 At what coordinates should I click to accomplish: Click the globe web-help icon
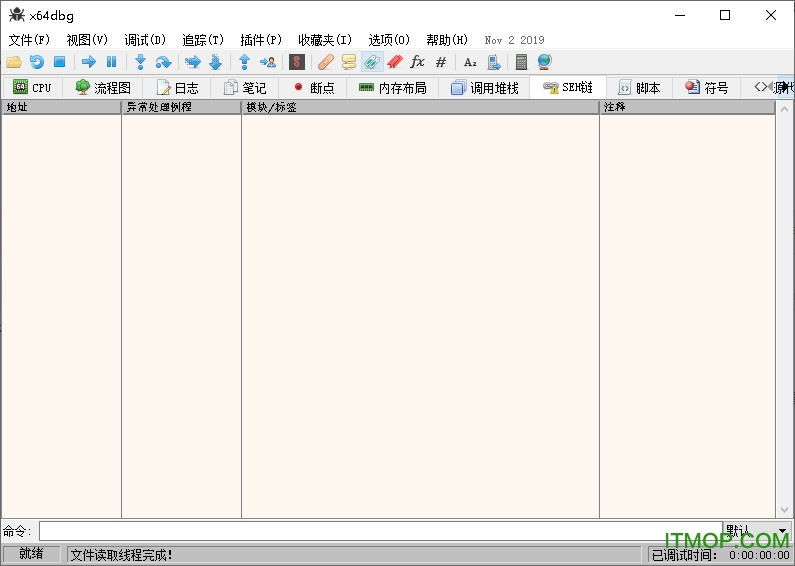[545, 62]
